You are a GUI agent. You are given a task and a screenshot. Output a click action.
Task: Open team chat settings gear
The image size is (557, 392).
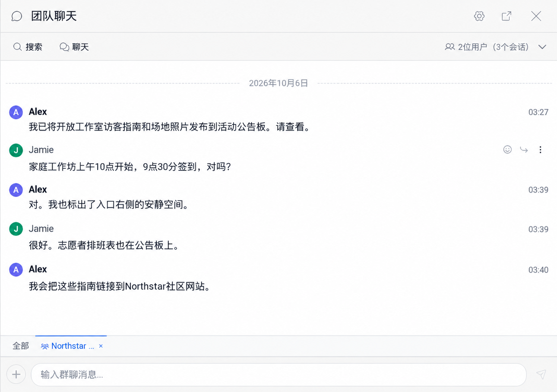click(479, 16)
